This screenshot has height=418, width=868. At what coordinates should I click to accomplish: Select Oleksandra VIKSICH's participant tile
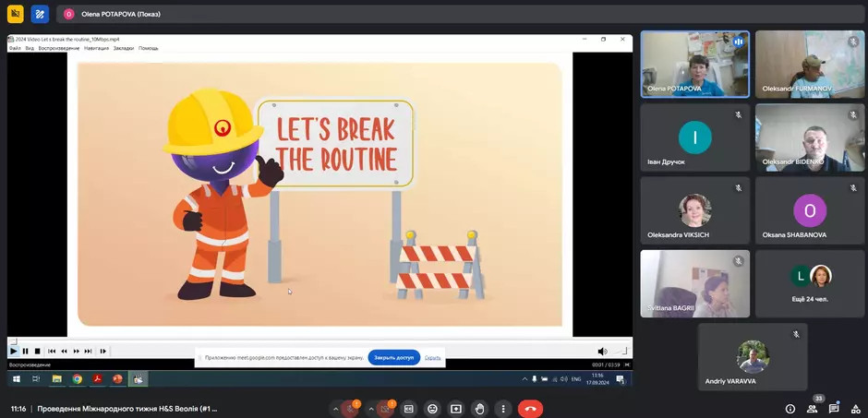pyautogui.click(x=695, y=210)
